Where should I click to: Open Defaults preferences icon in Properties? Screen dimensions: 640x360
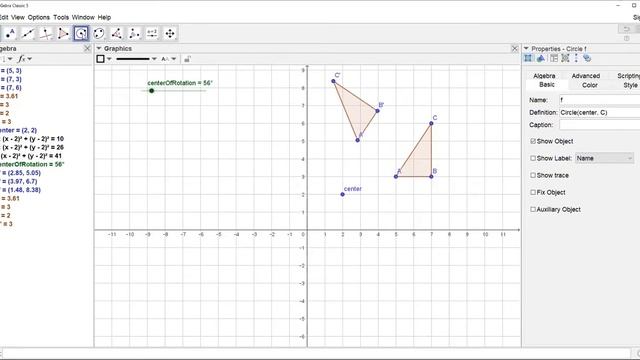coord(576,58)
